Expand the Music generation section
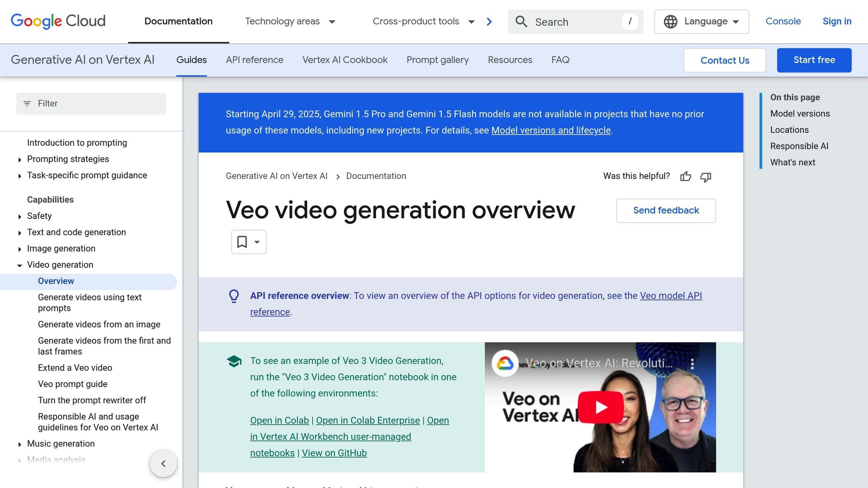The image size is (868, 488). (x=19, y=444)
